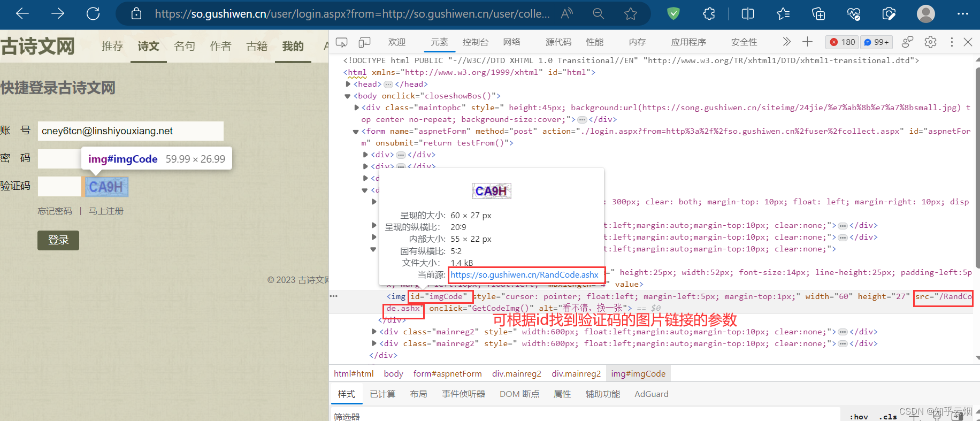Viewport: 980px width, 421px height.
Task: Expand the head element node
Action: point(348,84)
